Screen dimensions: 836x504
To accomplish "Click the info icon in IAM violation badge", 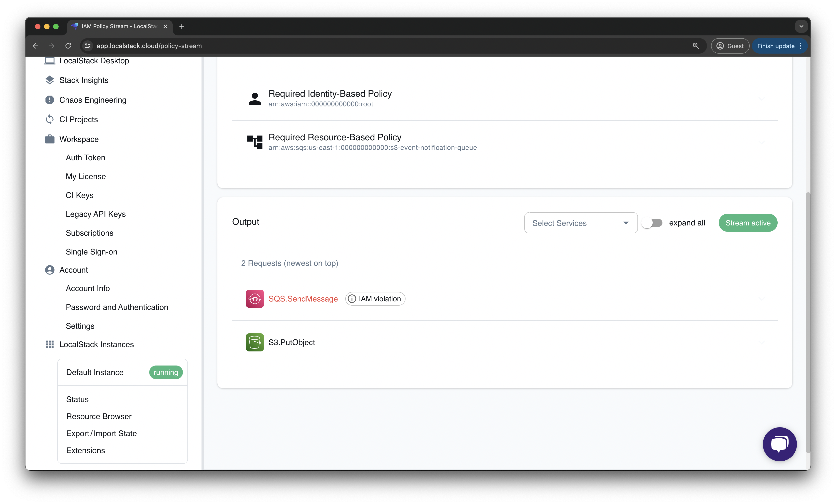I will [352, 299].
